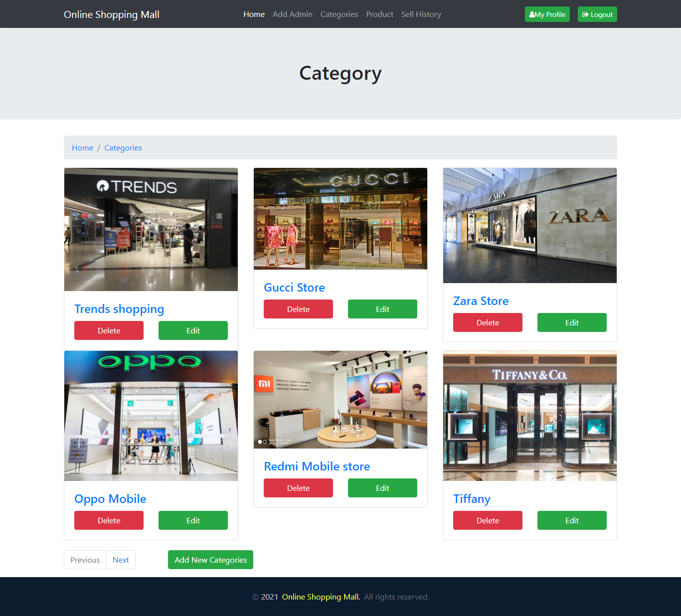Go to Home in the navbar

254,14
